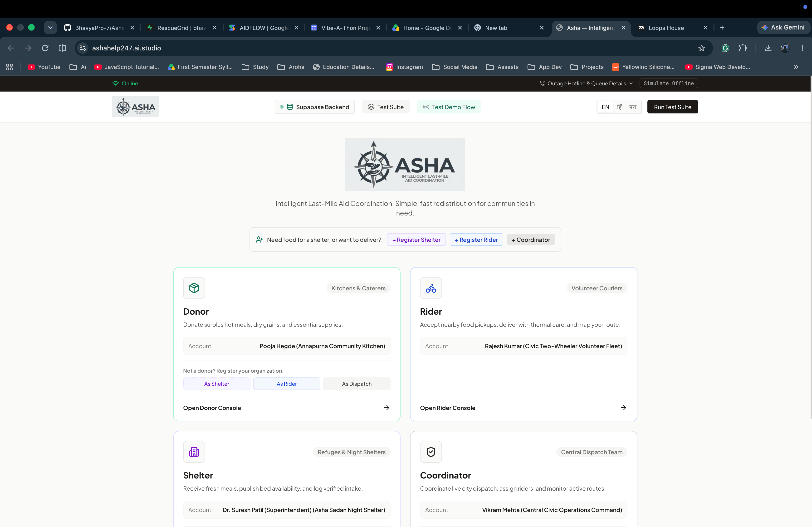Click Test Suite header button
Screen dimensions: 812x527
pyautogui.click(x=386, y=107)
